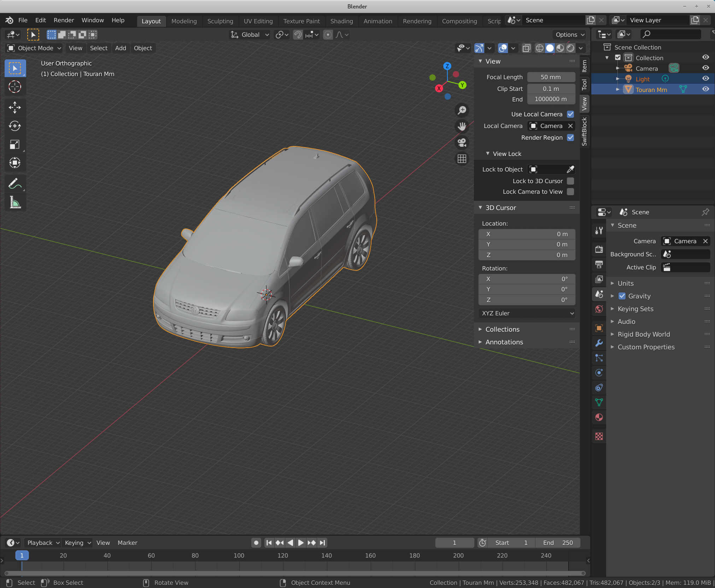This screenshot has width=715, height=588.
Task: Switch to orthographic grid view toggle
Action: (x=462, y=159)
